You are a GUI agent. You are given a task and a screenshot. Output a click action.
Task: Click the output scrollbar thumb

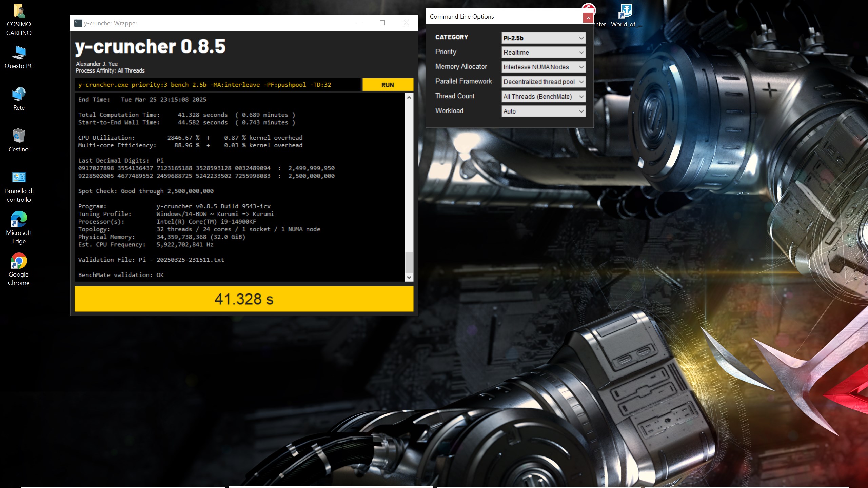[x=409, y=262]
